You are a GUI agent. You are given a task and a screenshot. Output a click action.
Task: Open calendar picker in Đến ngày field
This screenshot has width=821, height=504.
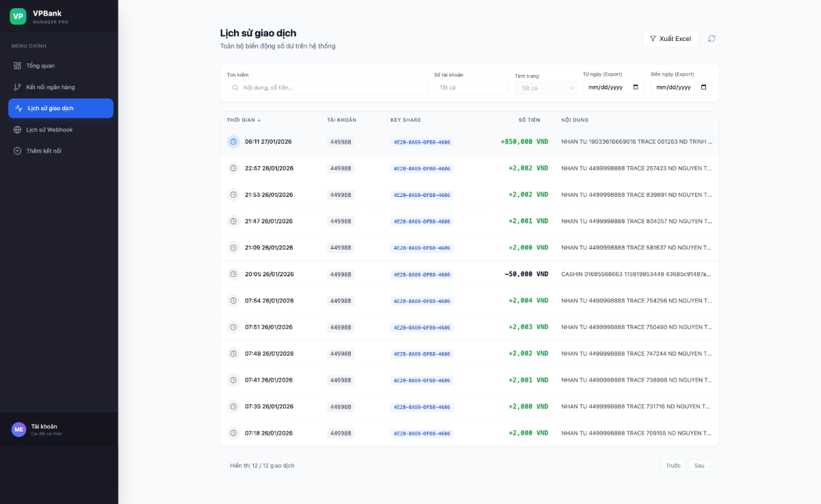point(703,88)
